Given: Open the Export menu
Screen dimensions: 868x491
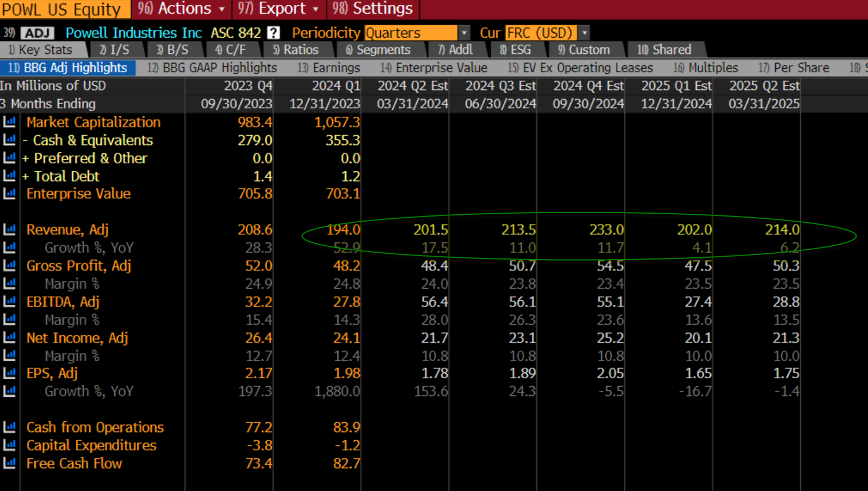Looking at the screenshot, I should click(x=278, y=9).
